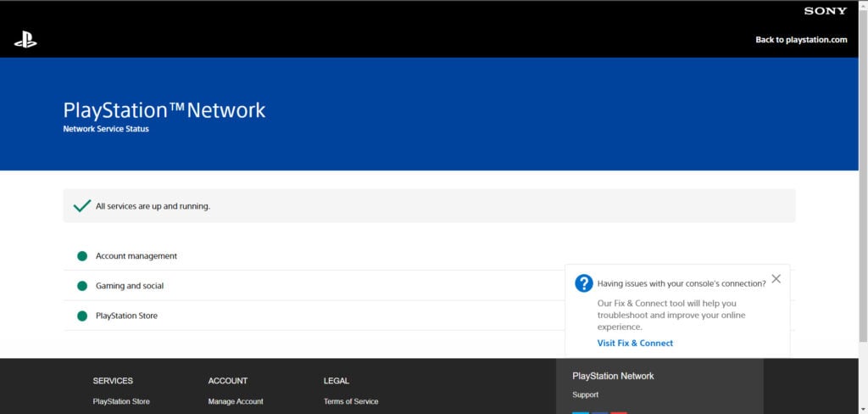Click the Account management green status dot
The height and width of the screenshot is (414, 868).
pyautogui.click(x=82, y=256)
